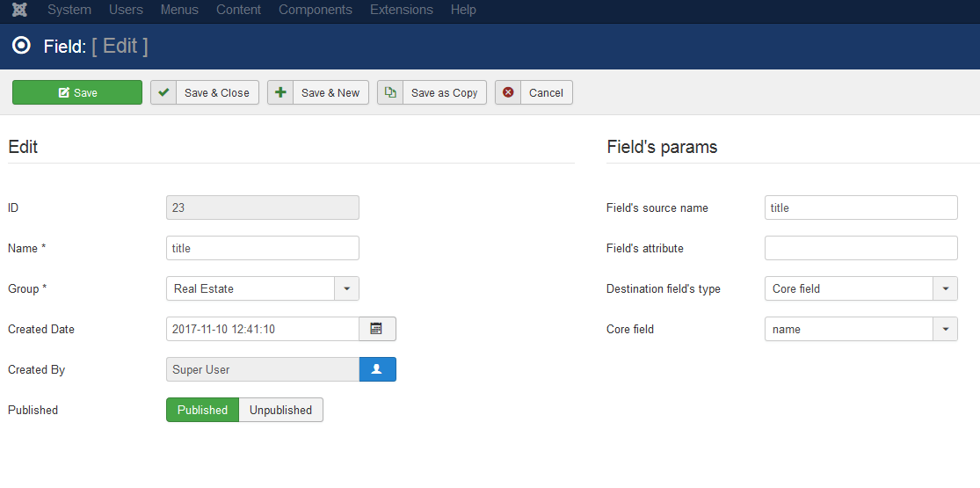
Task: Click the plus icon for Save & New
Action: 280,92
